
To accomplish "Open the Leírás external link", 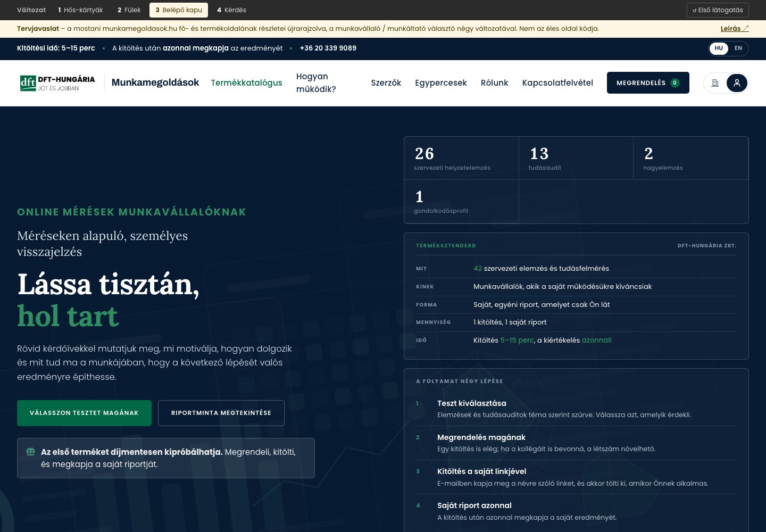I will click(735, 29).
